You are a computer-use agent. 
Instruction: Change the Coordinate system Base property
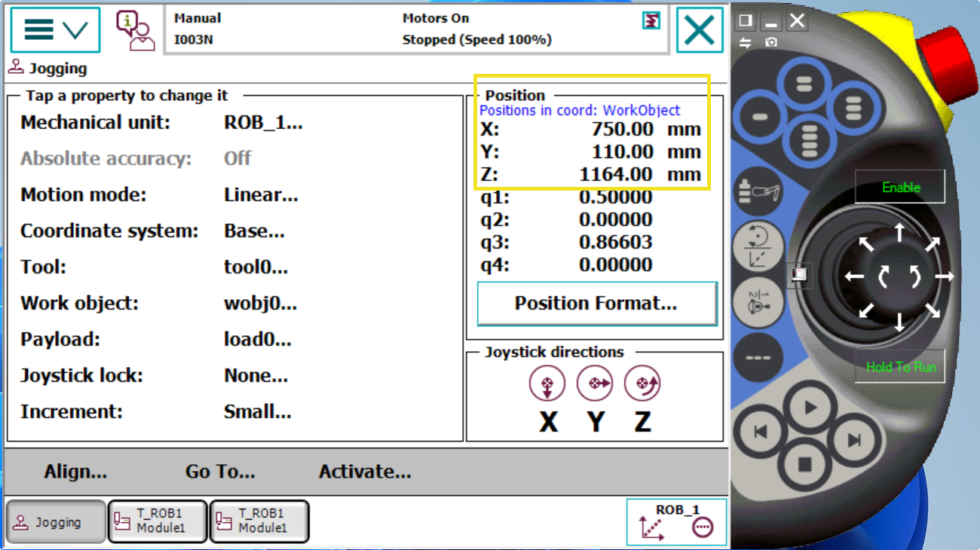pyautogui.click(x=254, y=231)
